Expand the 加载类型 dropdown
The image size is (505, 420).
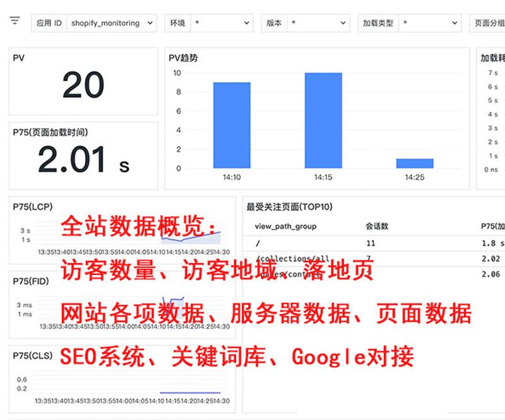pos(430,23)
